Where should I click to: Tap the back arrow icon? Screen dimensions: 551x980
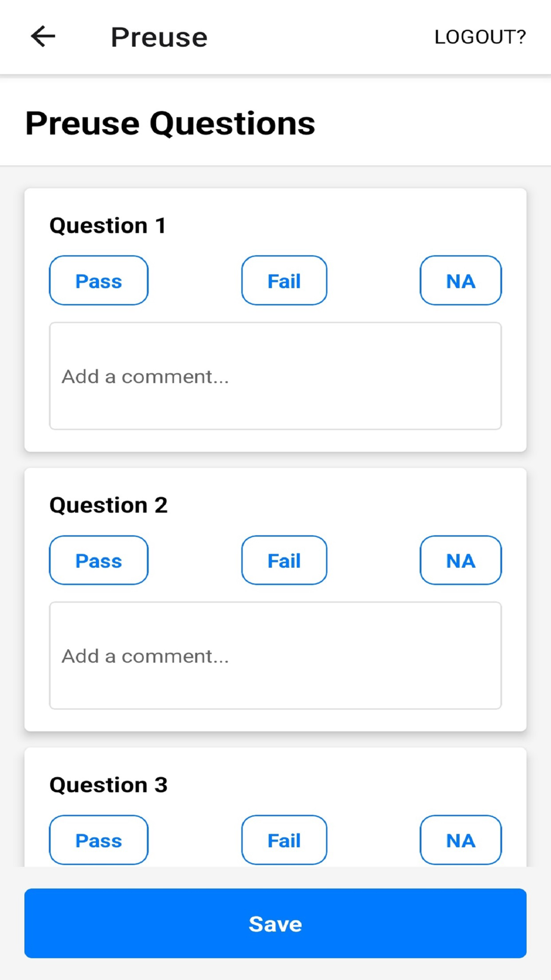[x=43, y=37]
